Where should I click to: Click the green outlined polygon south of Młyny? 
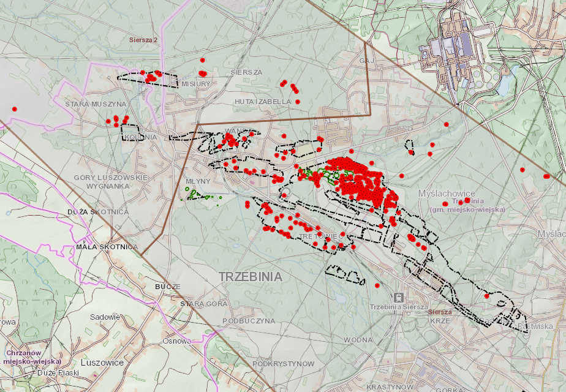click(197, 195)
